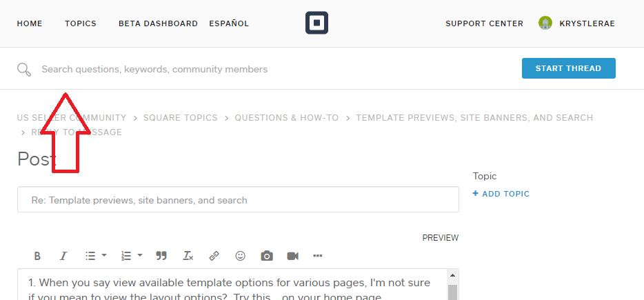The image size is (644, 300).
Task: Switch to Español language
Action: pos(229,23)
